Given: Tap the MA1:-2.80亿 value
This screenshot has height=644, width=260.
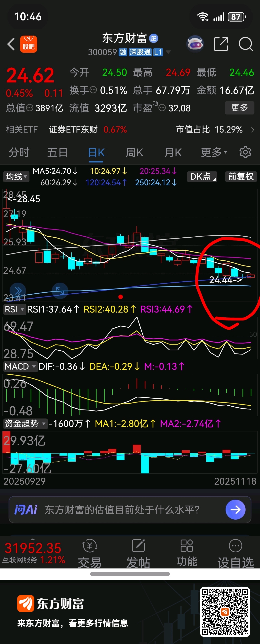Looking at the screenshot, I should pyautogui.click(x=125, y=423).
